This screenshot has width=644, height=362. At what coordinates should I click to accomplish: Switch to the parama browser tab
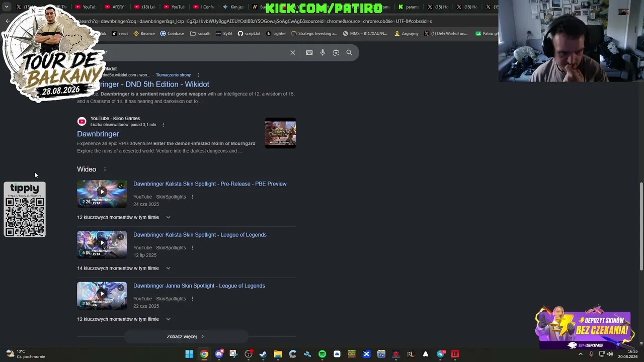[x=410, y=7]
